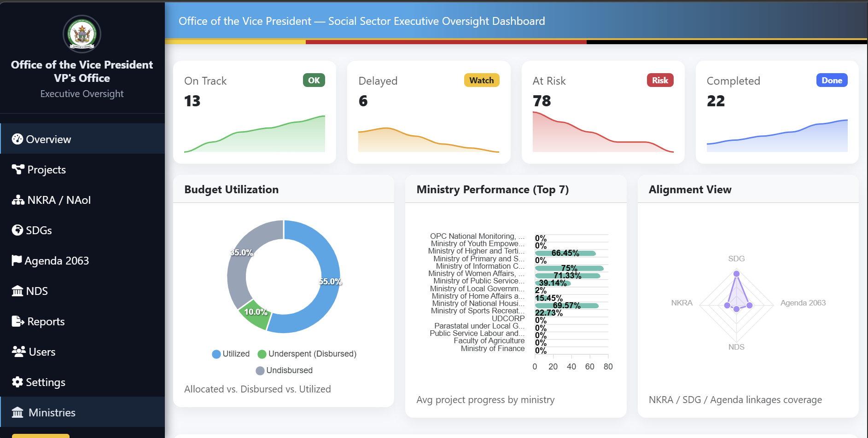Click the VP's Office coat of arms logo
This screenshot has height=438, width=868.
coord(82,34)
